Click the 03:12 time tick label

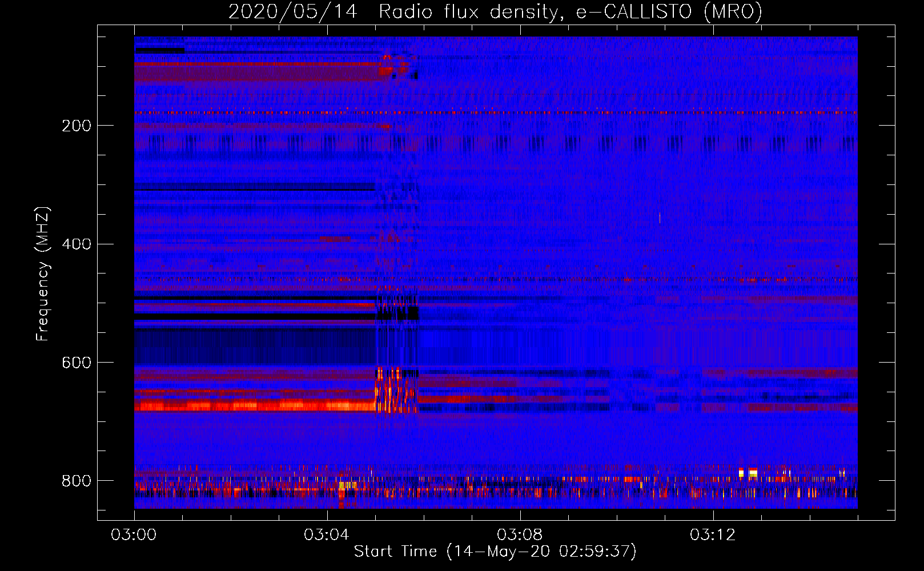(713, 535)
